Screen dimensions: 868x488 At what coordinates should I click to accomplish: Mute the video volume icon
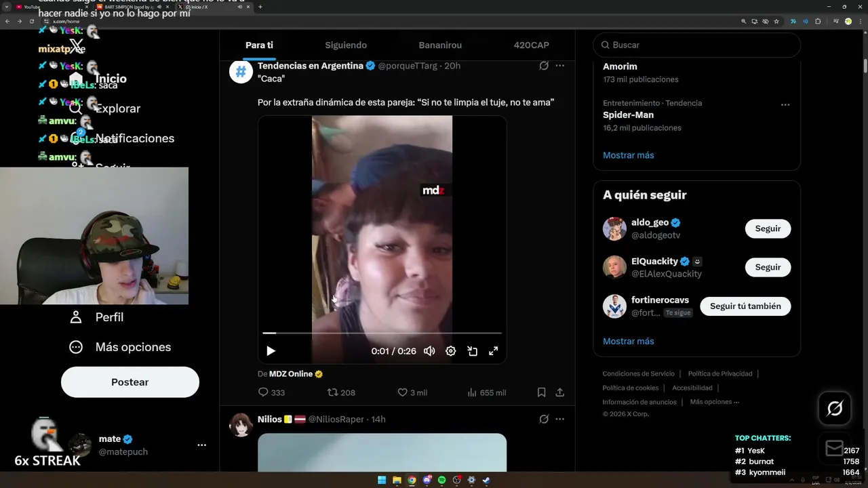(429, 351)
